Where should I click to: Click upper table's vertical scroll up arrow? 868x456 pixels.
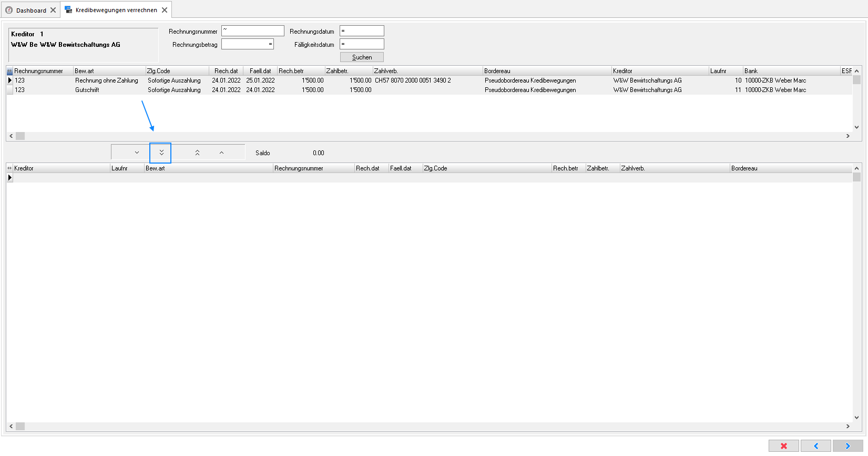click(x=856, y=71)
